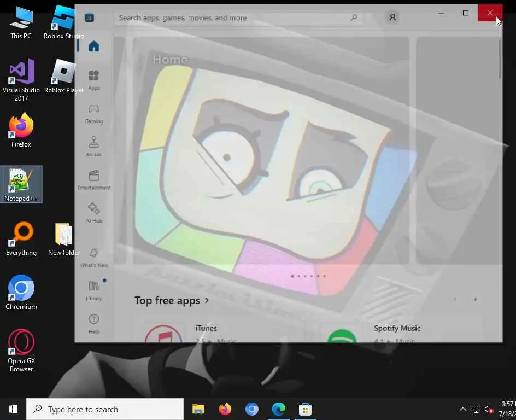Open the muted volume tray icon

pyautogui.click(x=489, y=409)
